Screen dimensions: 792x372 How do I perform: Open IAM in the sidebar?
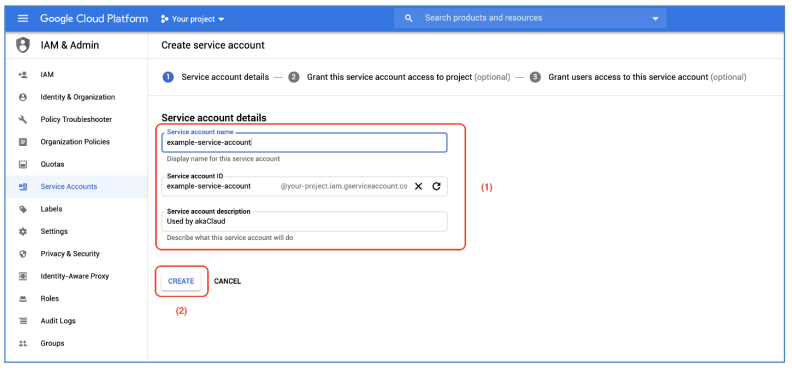[47, 75]
